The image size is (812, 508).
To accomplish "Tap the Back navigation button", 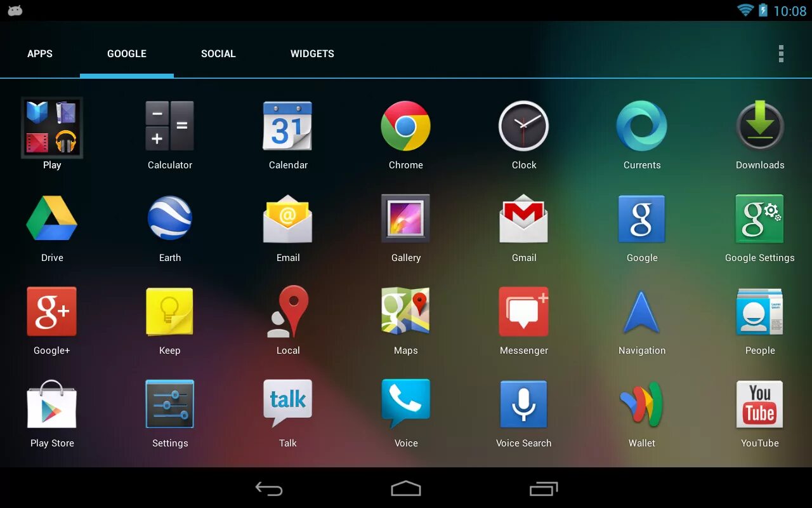I will click(268, 488).
